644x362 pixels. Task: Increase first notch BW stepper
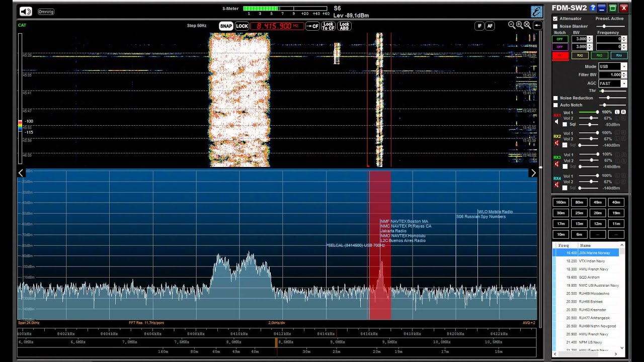point(591,38)
